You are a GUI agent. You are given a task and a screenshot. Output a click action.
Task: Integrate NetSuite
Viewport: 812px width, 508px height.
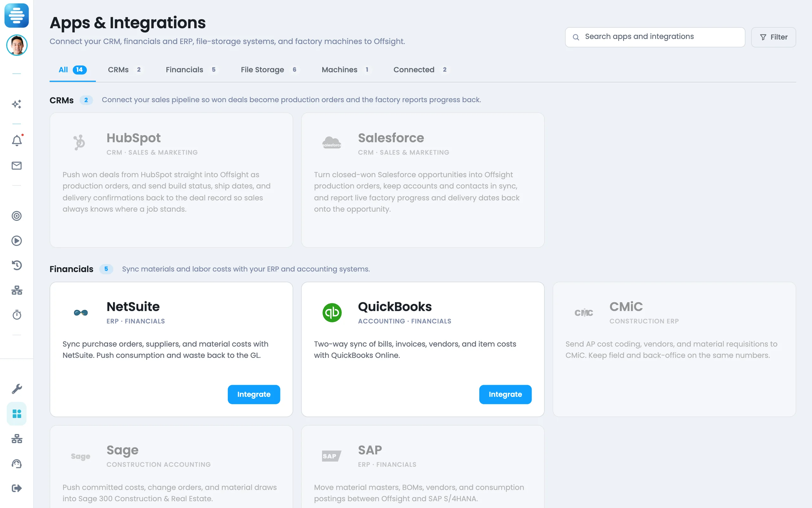tap(254, 394)
